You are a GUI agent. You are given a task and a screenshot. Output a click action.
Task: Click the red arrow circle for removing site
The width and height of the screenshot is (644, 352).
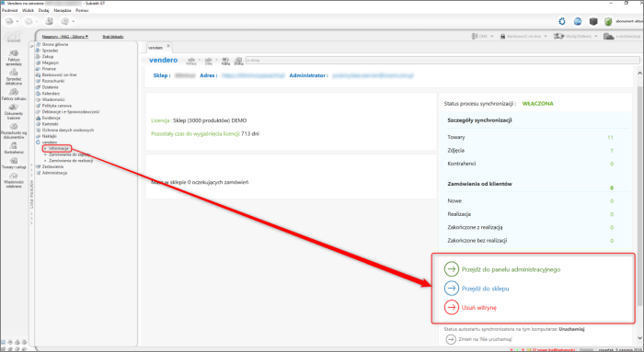click(452, 307)
